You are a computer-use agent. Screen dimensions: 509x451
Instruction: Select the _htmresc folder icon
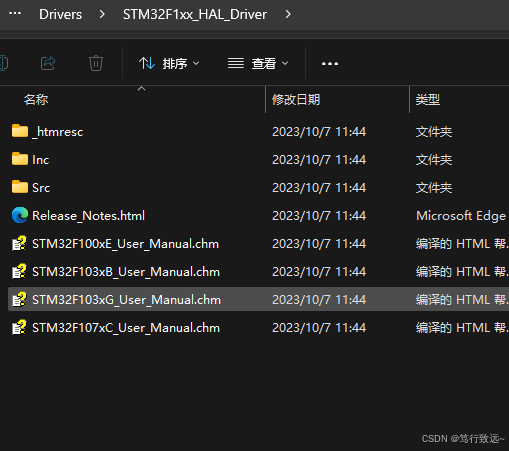click(x=20, y=131)
